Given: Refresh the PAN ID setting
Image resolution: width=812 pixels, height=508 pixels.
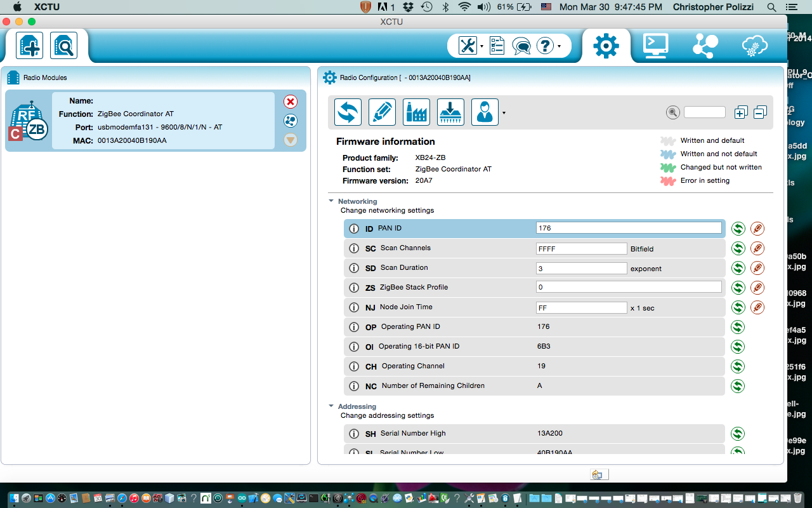Looking at the screenshot, I should [738, 229].
